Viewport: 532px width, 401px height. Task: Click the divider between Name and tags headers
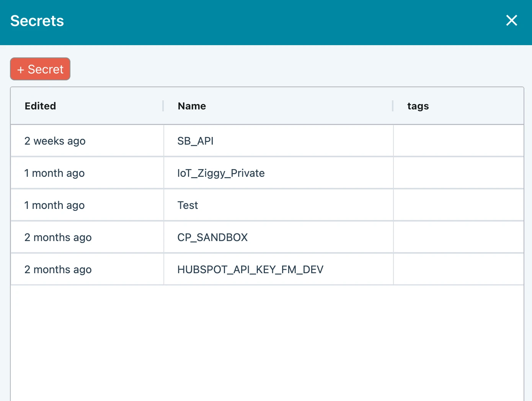(393, 106)
